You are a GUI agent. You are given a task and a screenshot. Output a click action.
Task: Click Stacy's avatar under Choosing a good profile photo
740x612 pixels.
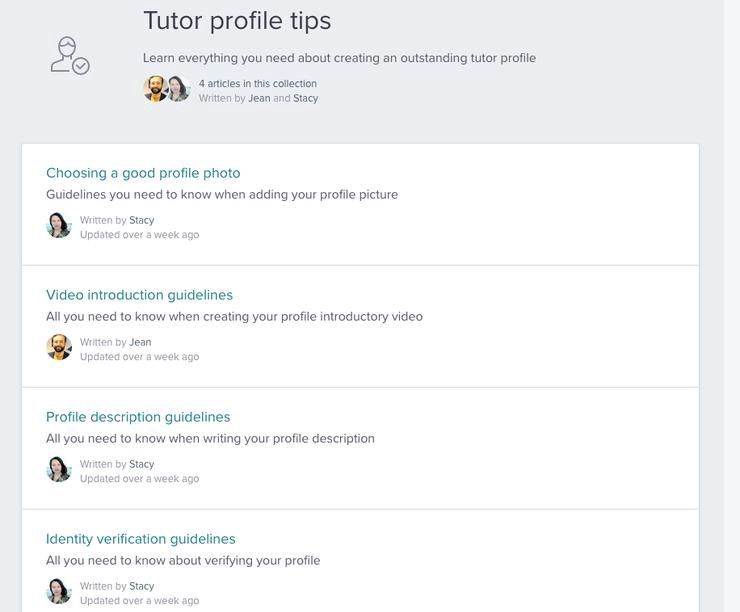click(x=59, y=225)
